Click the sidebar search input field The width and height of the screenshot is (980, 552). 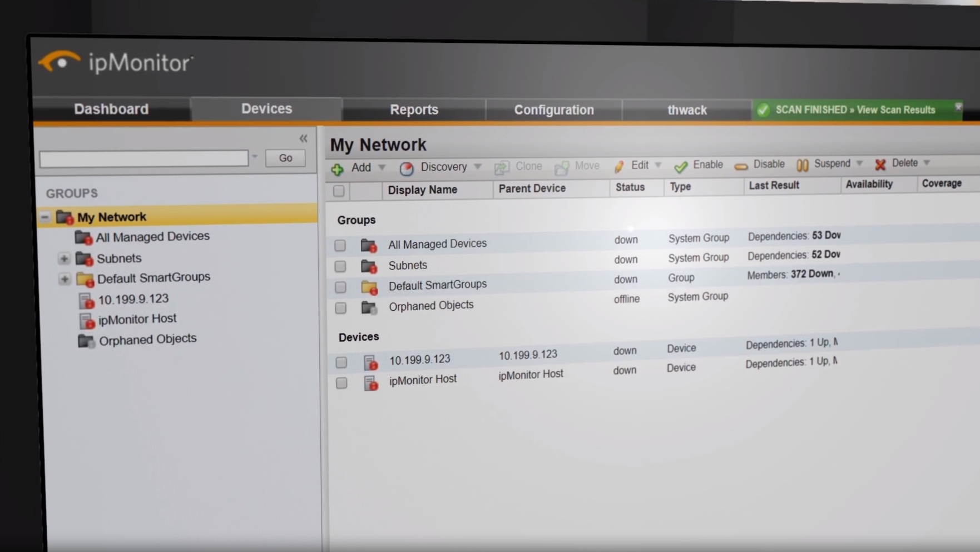coord(144,158)
